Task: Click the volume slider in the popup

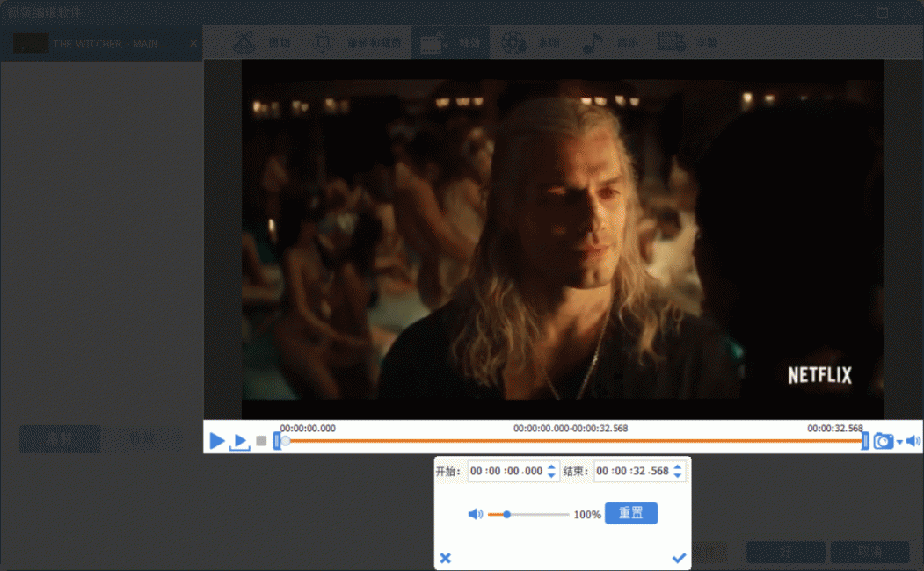Action: coord(528,515)
